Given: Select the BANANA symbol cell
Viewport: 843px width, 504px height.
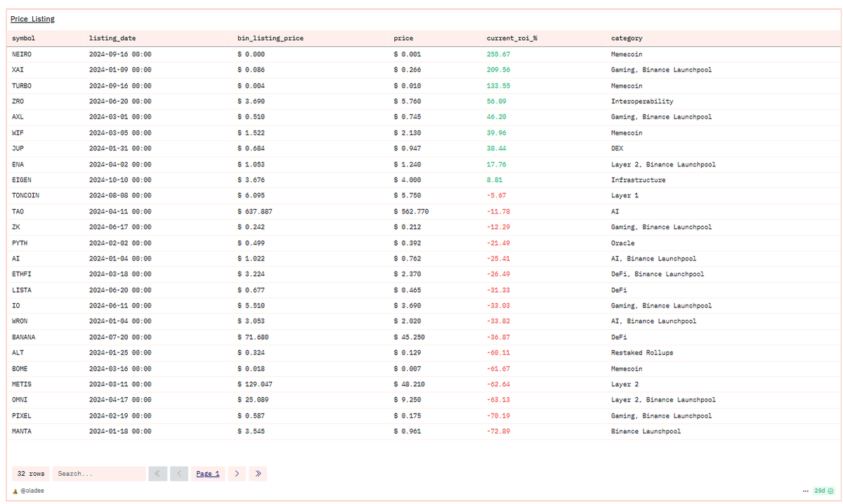Looking at the screenshot, I should point(24,337).
